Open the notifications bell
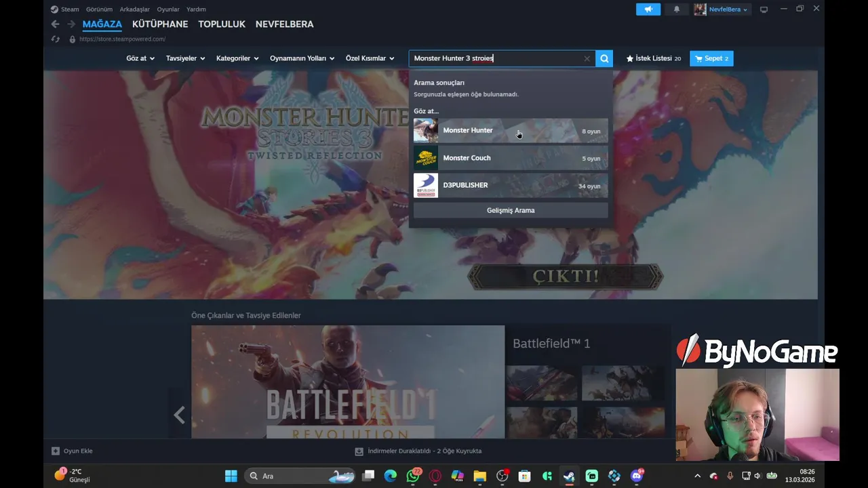The width and height of the screenshot is (868, 488). tap(677, 9)
